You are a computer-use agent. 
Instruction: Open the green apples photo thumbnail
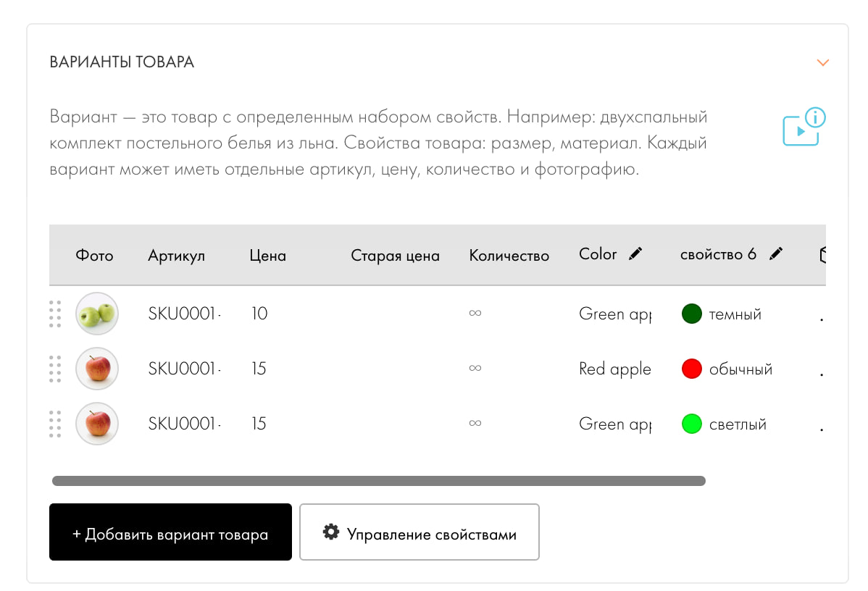click(97, 314)
